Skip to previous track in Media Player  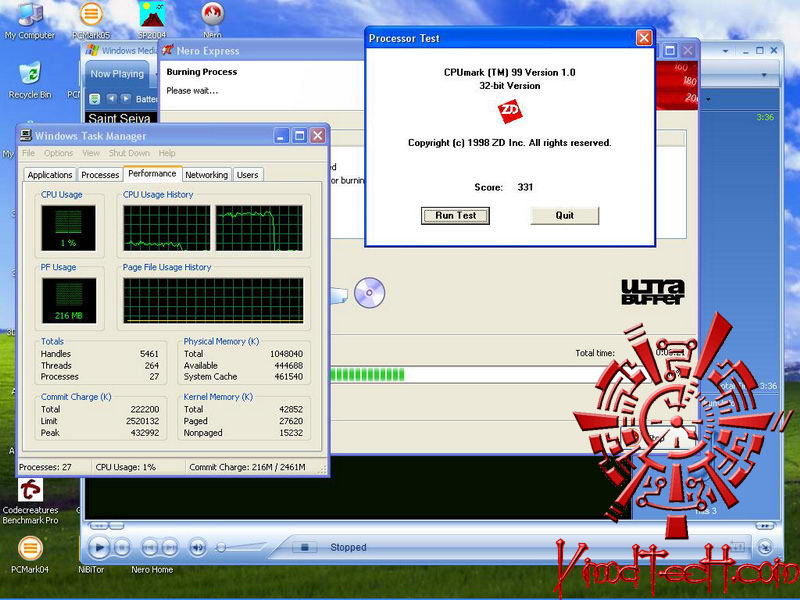149,548
